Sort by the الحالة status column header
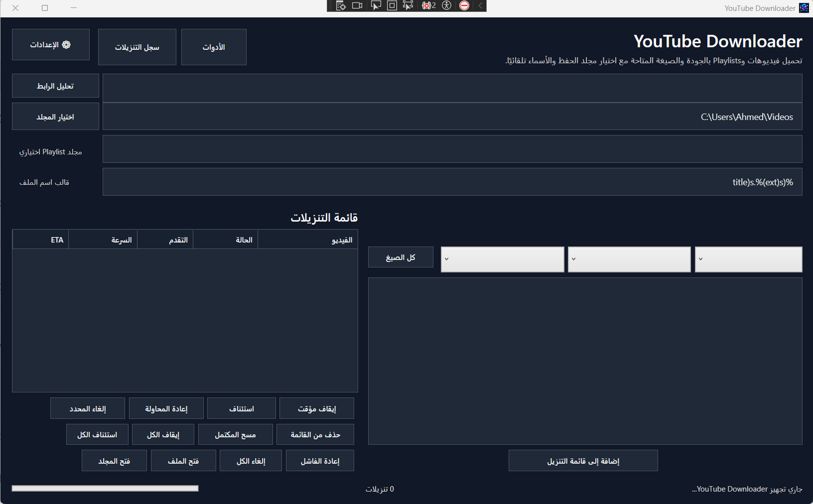Viewport: 813px width, 504px height. pos(226,240)
